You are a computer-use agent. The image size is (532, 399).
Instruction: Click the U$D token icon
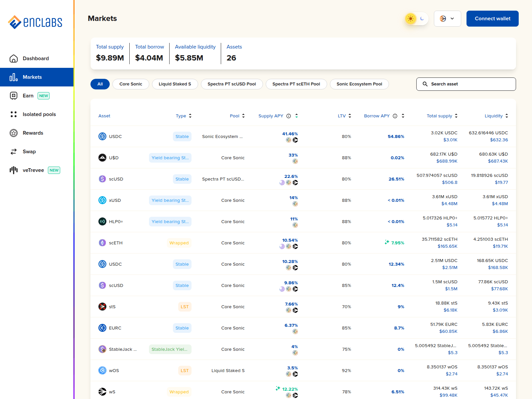coord(102,158)
